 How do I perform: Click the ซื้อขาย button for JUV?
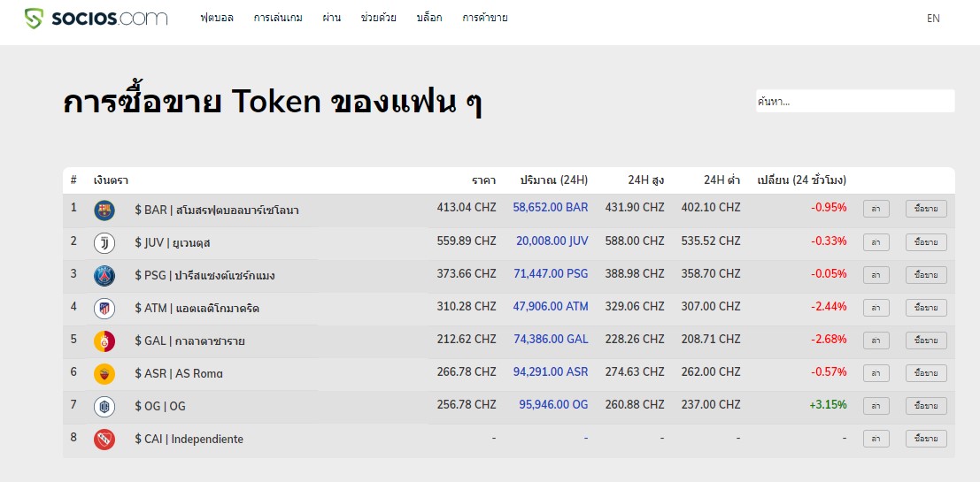[926, 241]
